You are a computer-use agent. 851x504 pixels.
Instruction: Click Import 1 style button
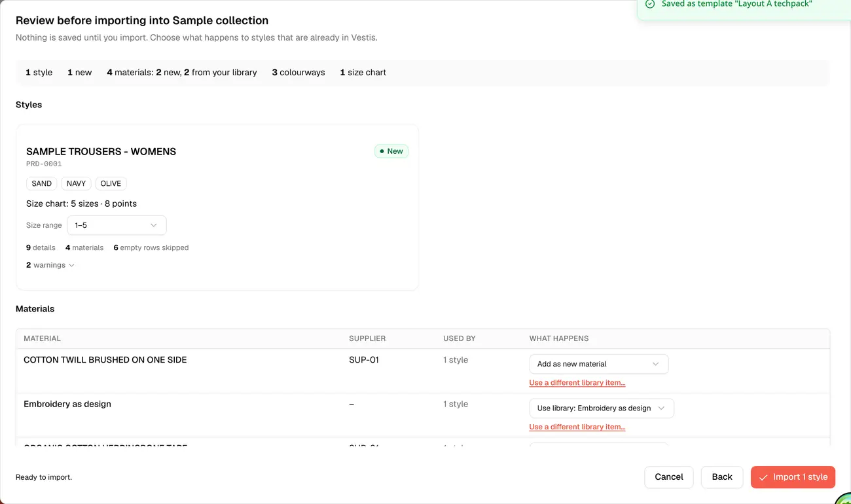click(793, 477)
